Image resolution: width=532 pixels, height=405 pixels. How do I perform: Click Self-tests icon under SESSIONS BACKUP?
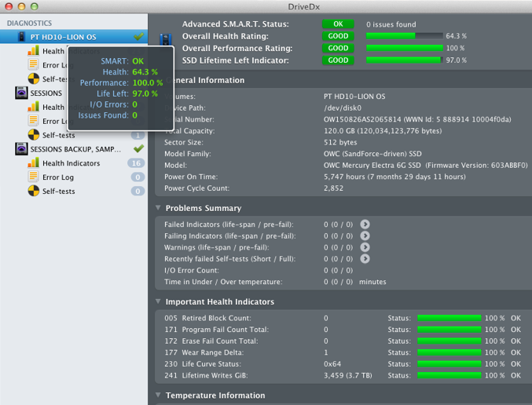[33, 191]
